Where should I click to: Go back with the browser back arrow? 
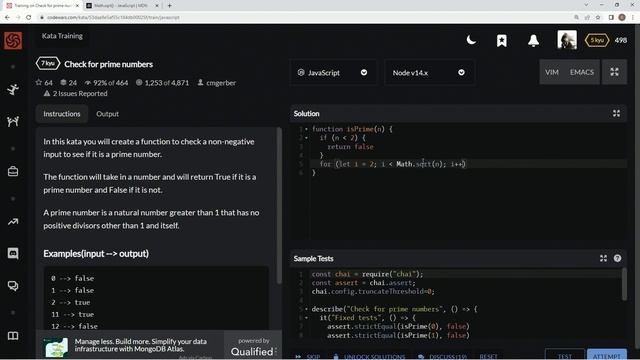pyautogui.click(x=7, y=18)
